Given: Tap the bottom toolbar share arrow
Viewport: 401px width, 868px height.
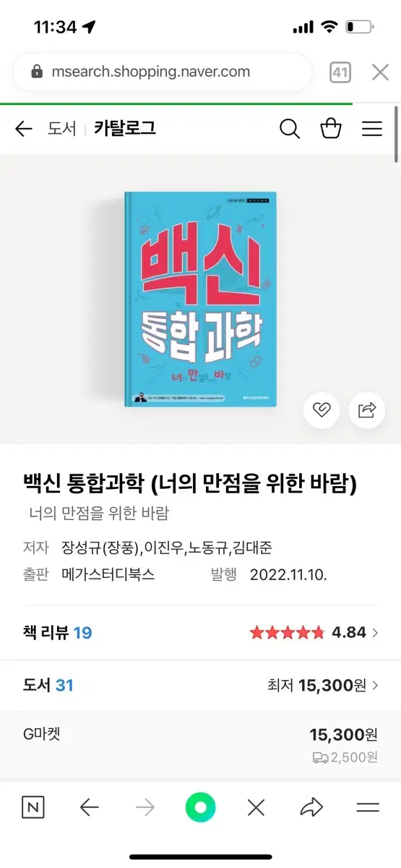Looking at the screenshot, I should coord(311,807).
